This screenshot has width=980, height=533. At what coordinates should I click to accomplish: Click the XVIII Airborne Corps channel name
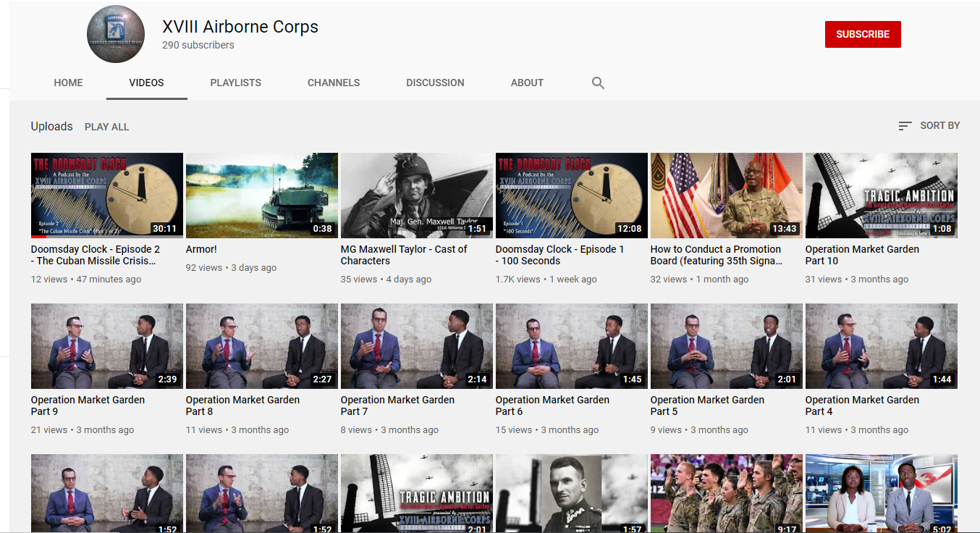(240, 27)
